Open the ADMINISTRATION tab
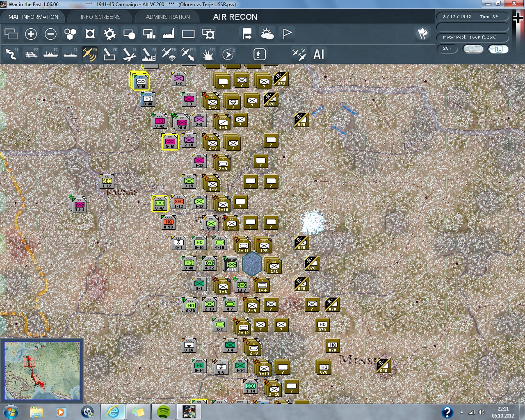The width and height of the screenshot is (525, 420). pyautogui.click(x=168, y=17)
